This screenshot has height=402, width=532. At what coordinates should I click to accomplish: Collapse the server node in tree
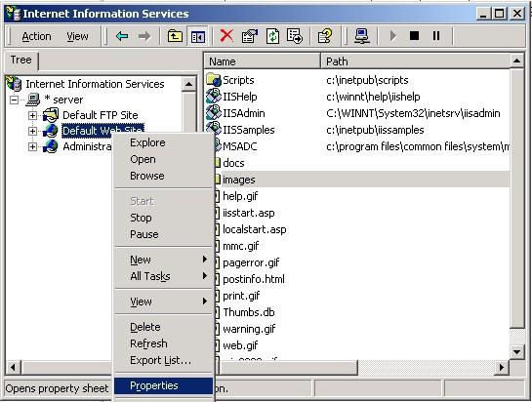(x=14, y=100)
